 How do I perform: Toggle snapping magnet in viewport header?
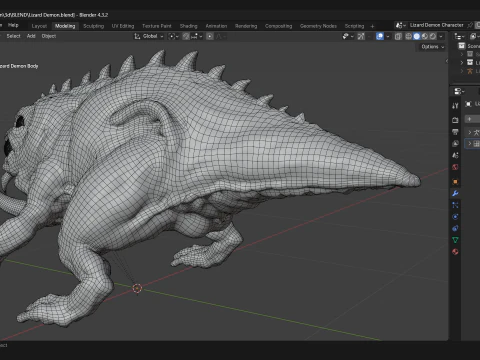[186, 36]
